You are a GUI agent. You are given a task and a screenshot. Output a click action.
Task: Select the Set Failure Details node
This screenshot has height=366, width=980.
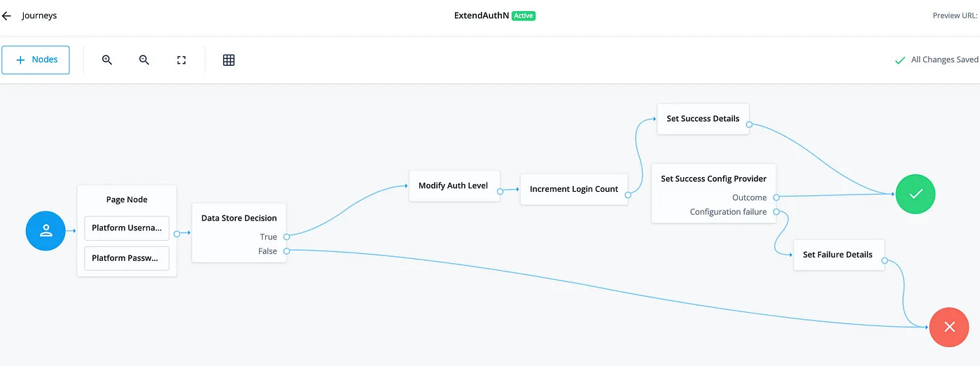coord(838,255)
